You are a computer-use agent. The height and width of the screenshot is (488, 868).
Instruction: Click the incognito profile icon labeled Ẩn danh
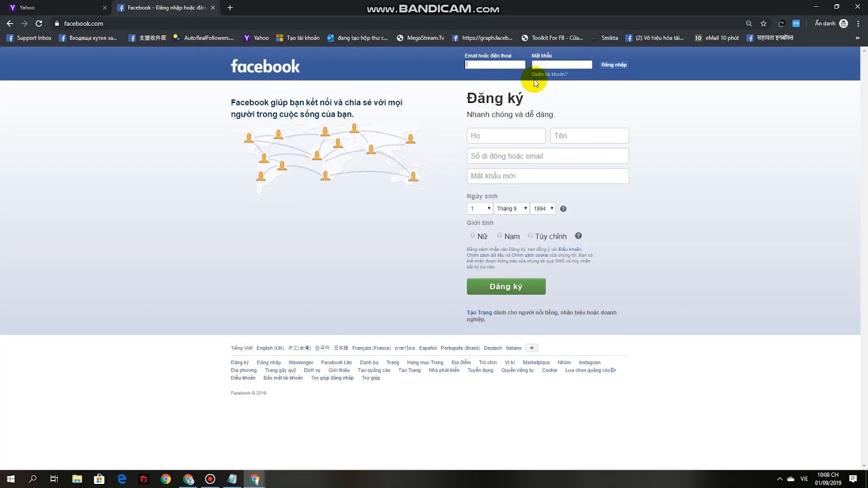pyautogui.click(x=831, y=23)
